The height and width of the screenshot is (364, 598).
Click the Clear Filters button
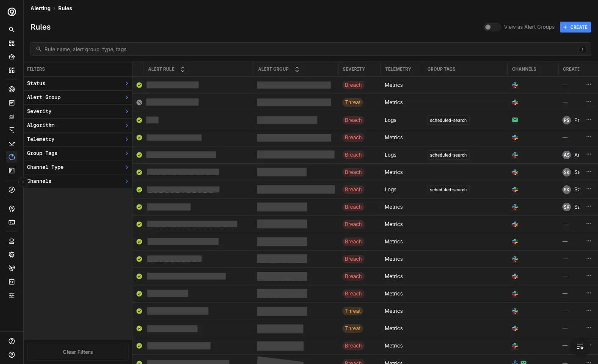[78, 352]
